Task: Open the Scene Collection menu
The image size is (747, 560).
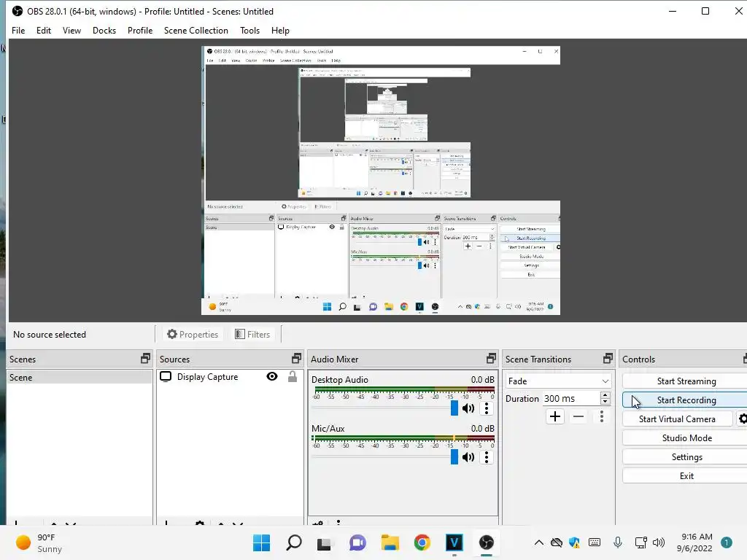Action: (196, 31)
